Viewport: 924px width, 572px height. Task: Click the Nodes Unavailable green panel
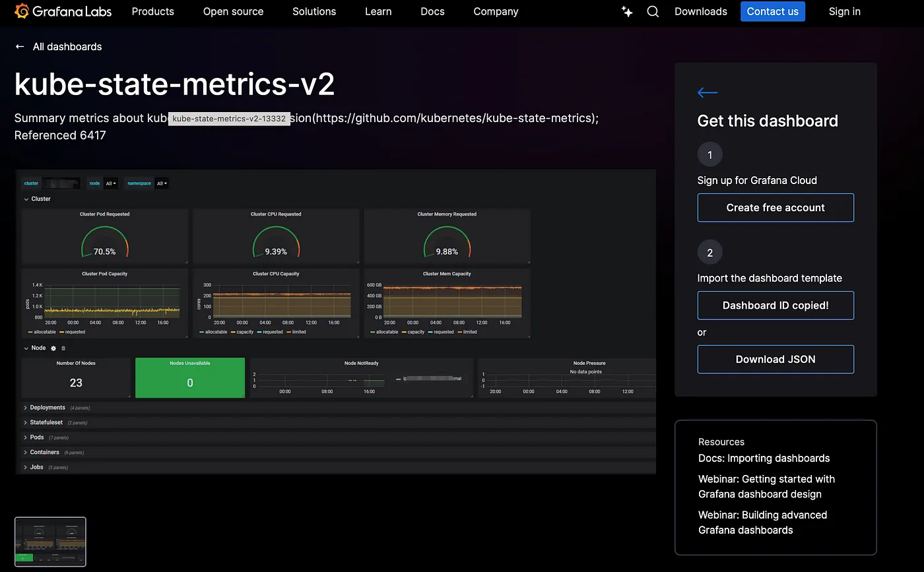coord(190,378)
